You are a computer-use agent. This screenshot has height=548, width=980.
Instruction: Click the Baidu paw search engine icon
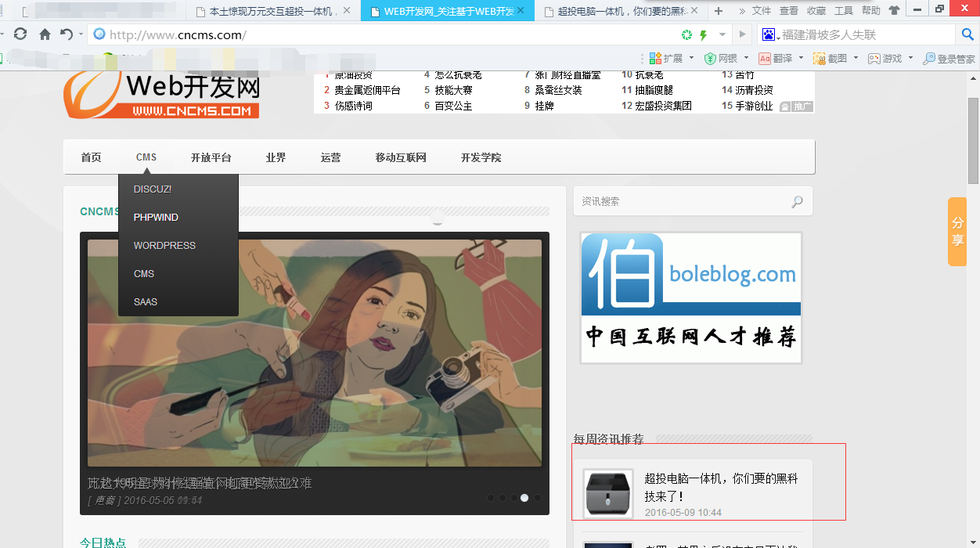tap(768, 34)
